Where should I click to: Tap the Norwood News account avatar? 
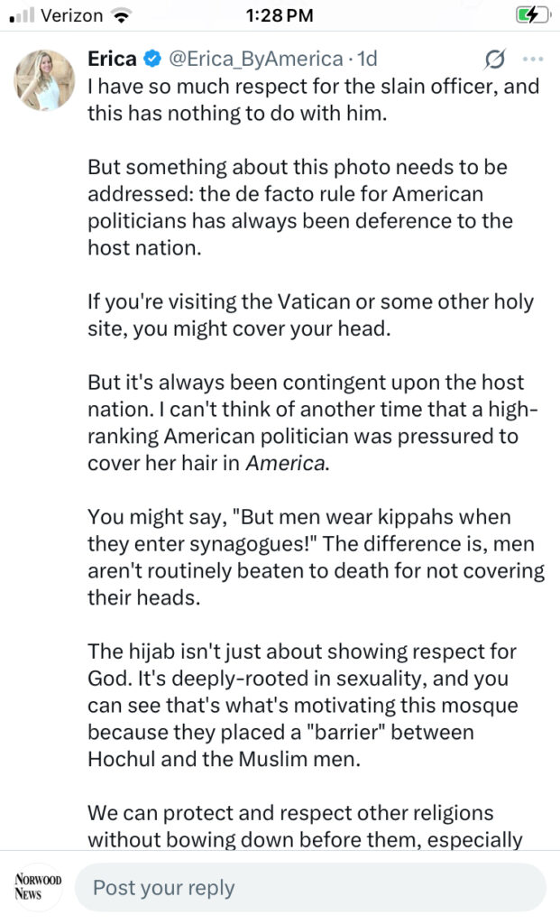(36, 887)
